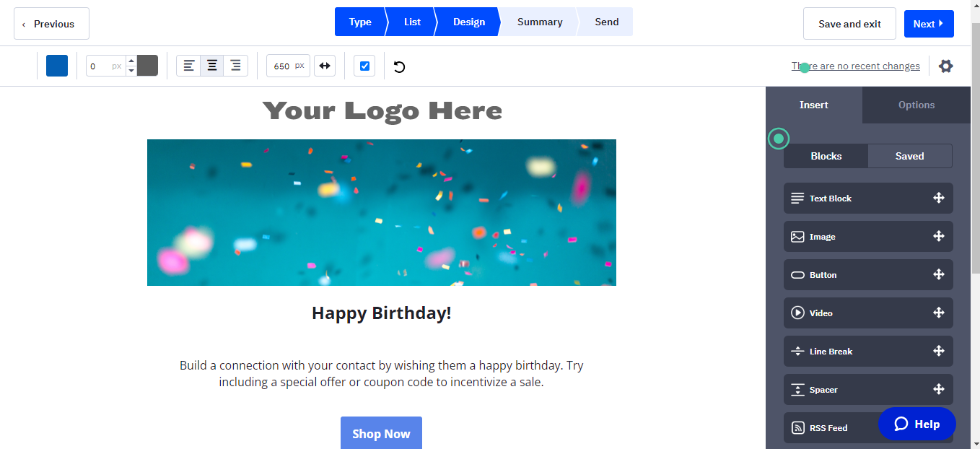Switch to the Saved blocks tab

909,156
